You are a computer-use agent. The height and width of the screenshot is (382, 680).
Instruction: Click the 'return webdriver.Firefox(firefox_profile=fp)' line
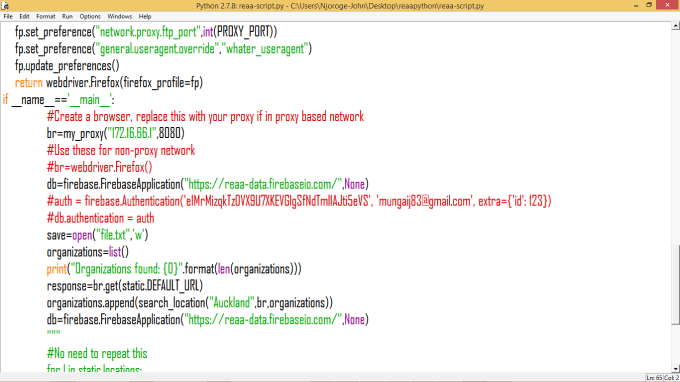tap(109, 83)
